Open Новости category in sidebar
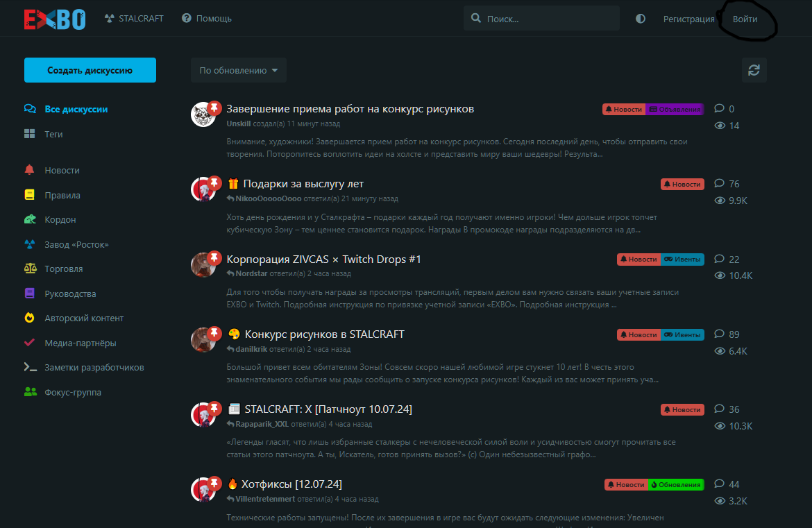 click(x=62, y=170)
